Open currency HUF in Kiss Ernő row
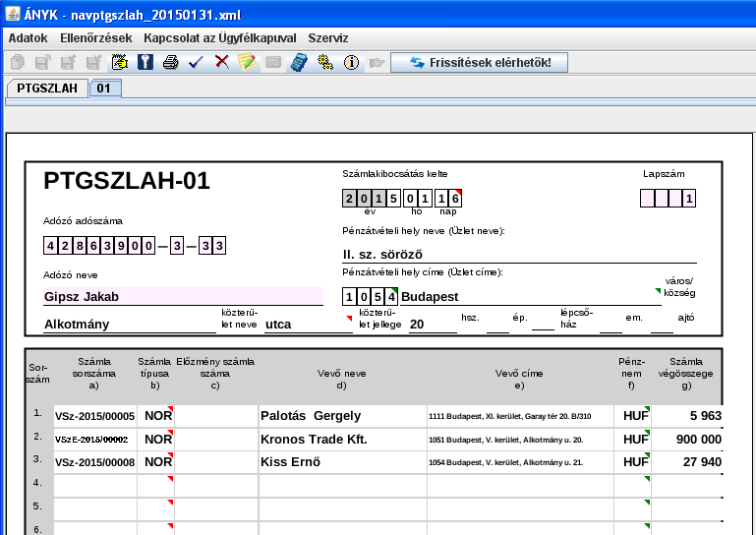Image resolution: width=756 pixels, height=535 pixels. point(632,462)
